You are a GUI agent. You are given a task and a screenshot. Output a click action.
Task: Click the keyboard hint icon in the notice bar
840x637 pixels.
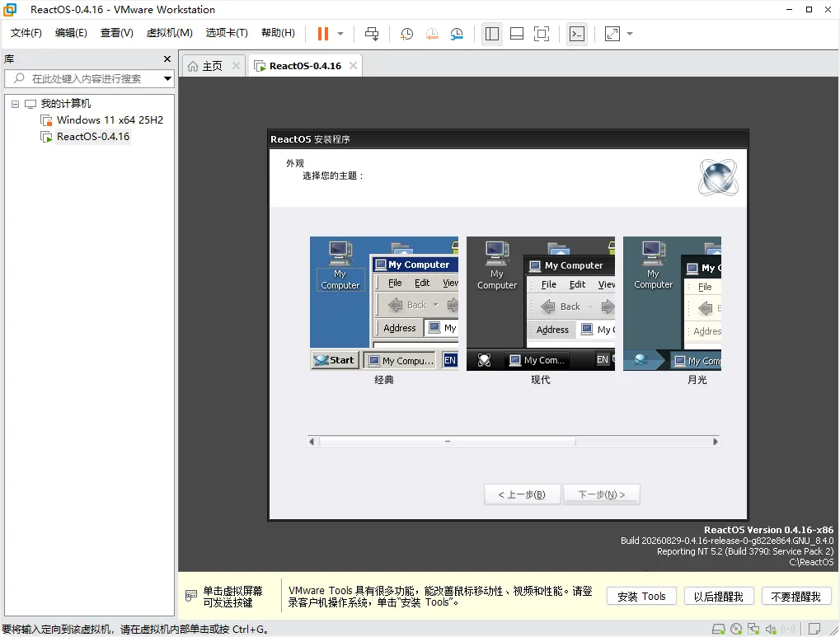tap(191, 596)
